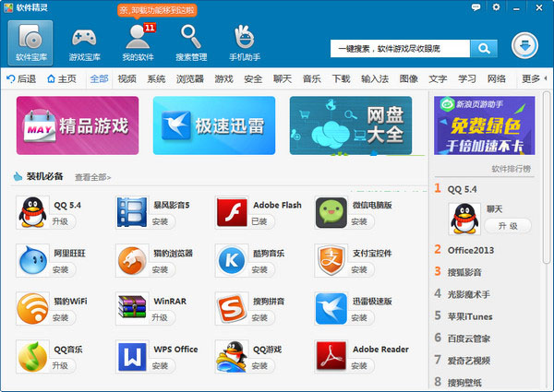Click QQ penguin icon in ranking list
This screenshot has width=554, height=392.
(464, 219)
